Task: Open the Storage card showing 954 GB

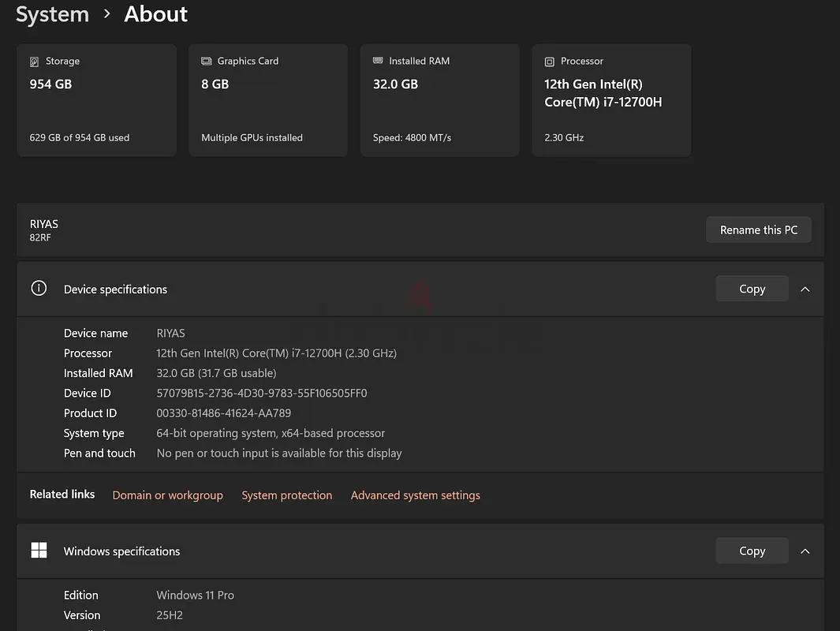Action: point(96,100)
